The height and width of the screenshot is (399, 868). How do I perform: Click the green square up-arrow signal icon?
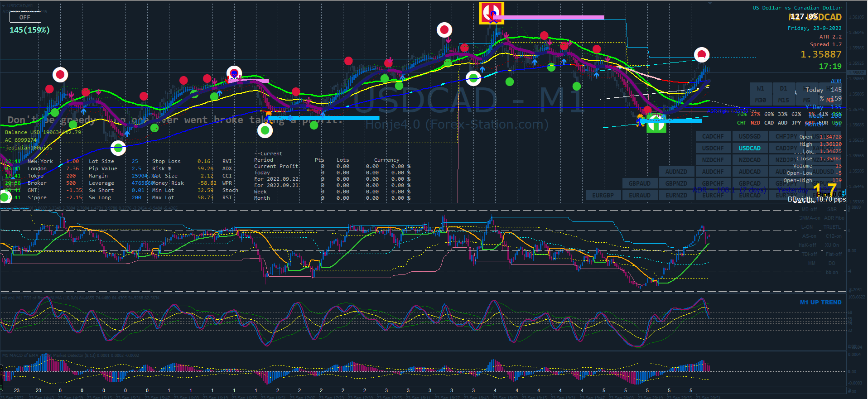point(656,123)
